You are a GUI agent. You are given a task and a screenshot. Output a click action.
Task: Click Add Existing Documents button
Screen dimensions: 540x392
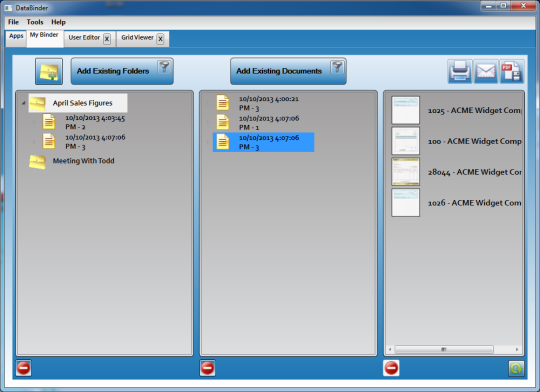click(x=288, y=71)
